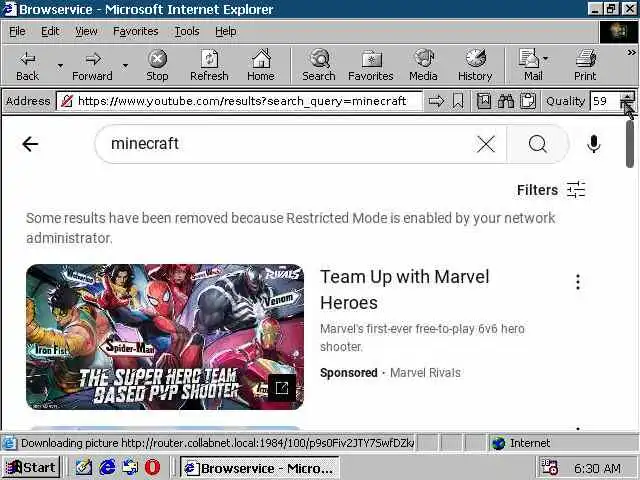Launch Internet Explorer from quick launch

(107, 467)
